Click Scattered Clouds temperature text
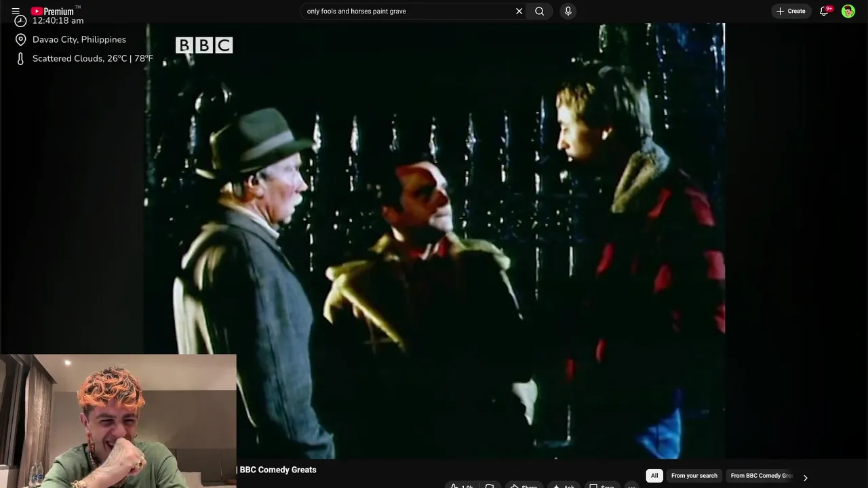 [x=93, y=58]
